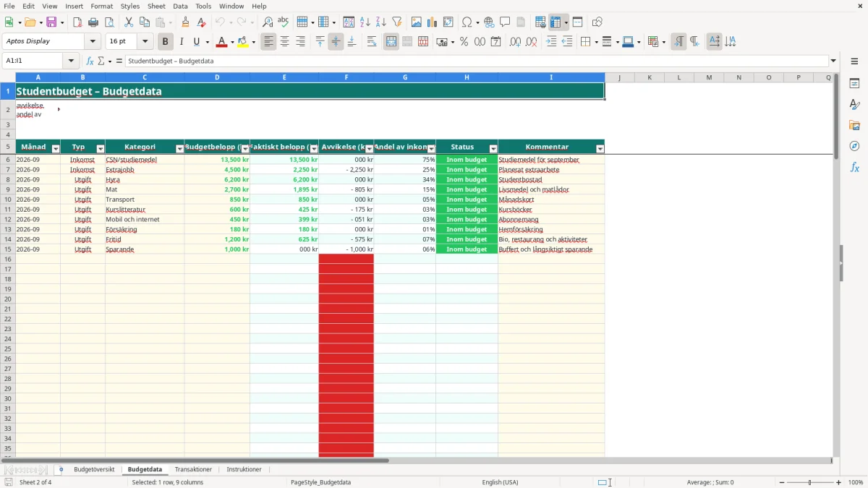Export directly as PDF
Viewport: 868px width, 488px height.
[77, 22]
